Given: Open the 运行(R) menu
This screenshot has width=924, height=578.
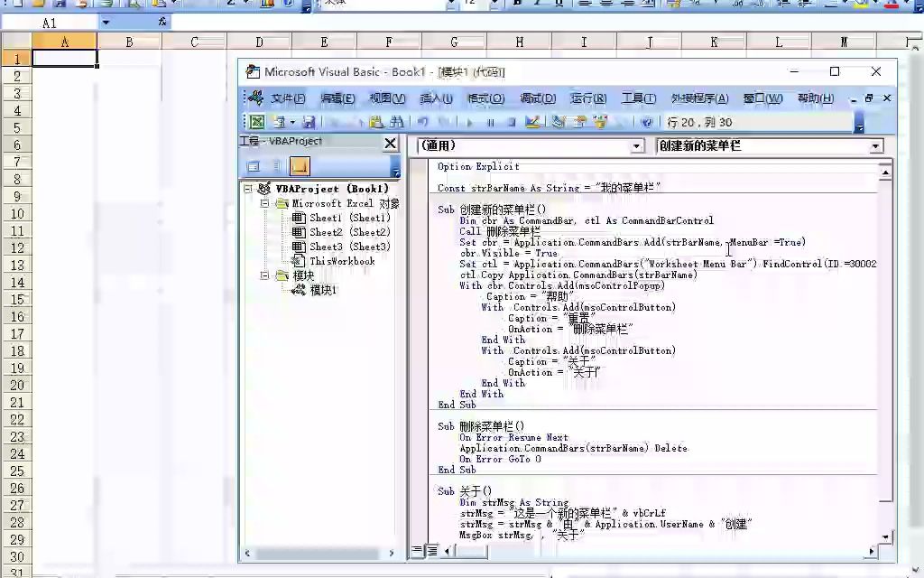Looking at the screenshot, I should coord(588,98).
